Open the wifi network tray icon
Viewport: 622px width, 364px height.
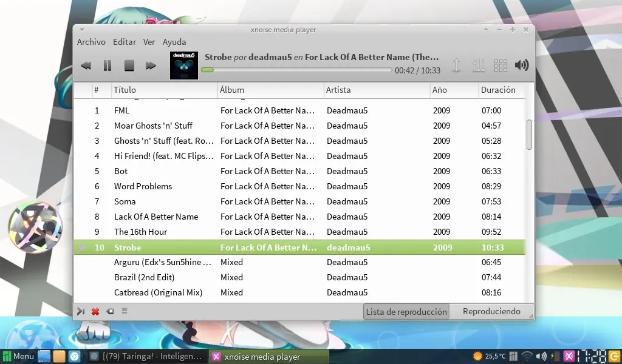pyautogui.click(x=527, y=357)
